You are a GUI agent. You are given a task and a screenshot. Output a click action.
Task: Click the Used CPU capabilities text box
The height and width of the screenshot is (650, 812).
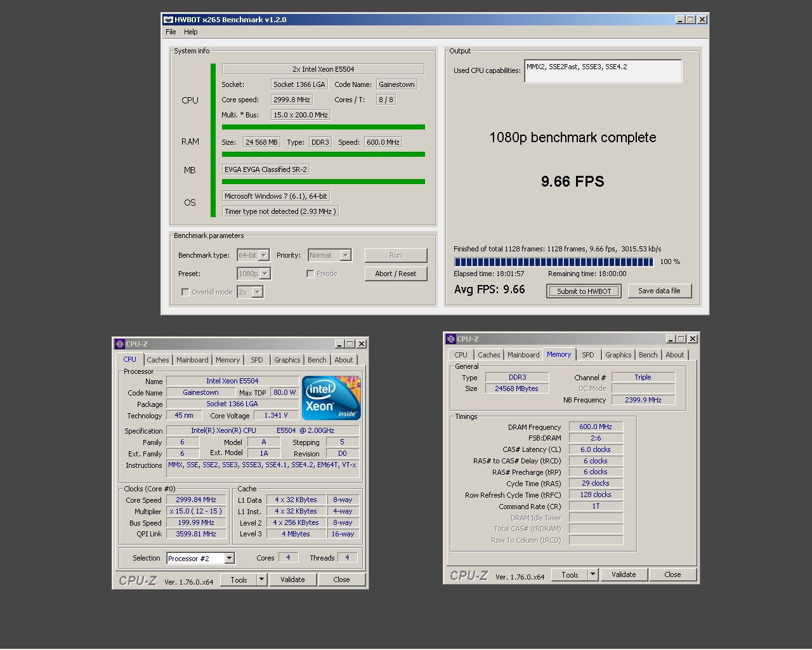(603, 70)
